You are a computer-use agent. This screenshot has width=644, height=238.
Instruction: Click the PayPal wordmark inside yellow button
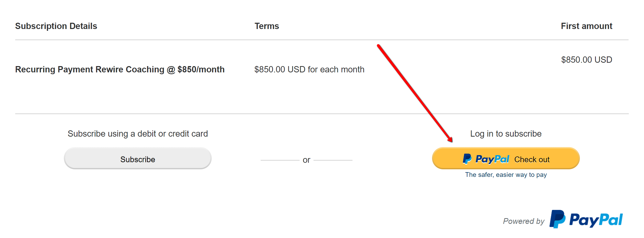(x=492, y=159)
